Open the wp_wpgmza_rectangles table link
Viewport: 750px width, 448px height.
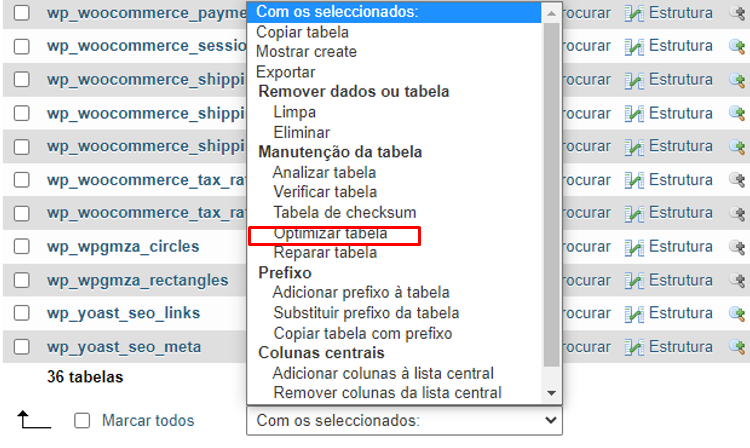point(137,280)
